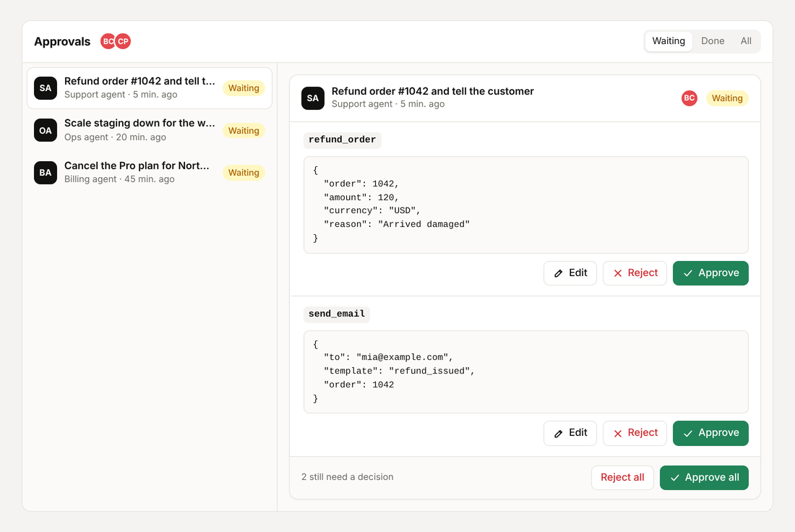Viewport: 795px width, 532px height.
Task: Edit the refund_order call arguments
Action: [x=570, y=273]
